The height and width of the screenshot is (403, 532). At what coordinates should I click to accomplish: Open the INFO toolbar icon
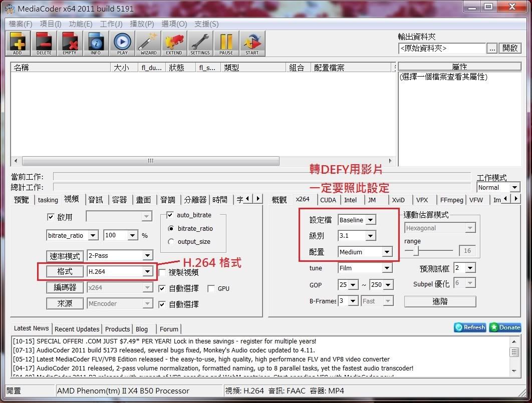pos(96,44)
